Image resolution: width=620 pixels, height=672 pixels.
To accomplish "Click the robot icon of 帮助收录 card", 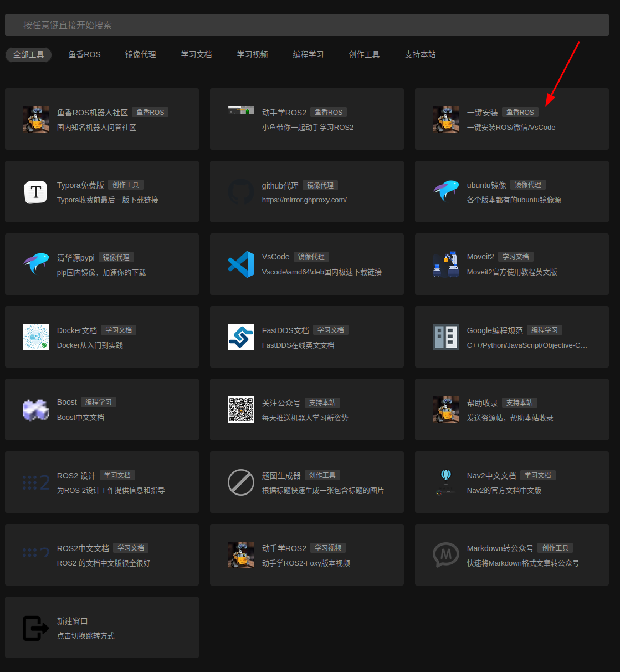I will click(446, 410).
